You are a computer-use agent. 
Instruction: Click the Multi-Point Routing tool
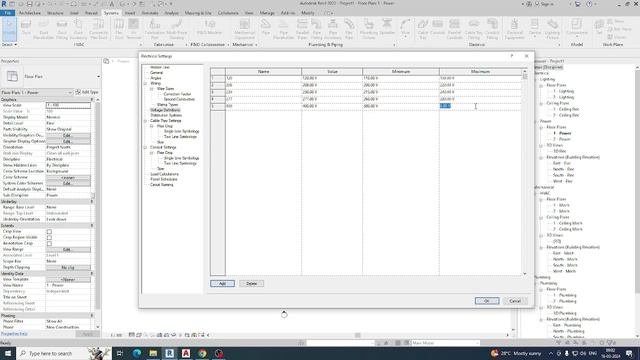176,28
